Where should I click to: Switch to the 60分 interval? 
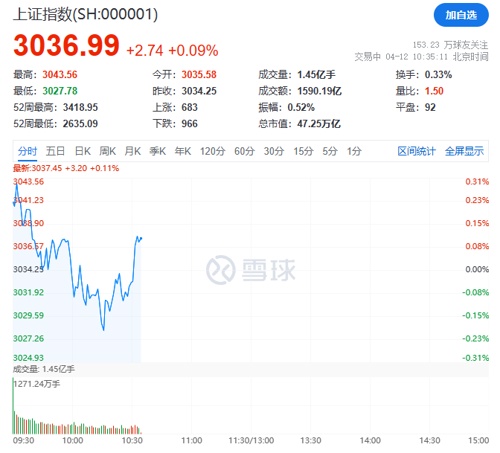tap(244, 151)
